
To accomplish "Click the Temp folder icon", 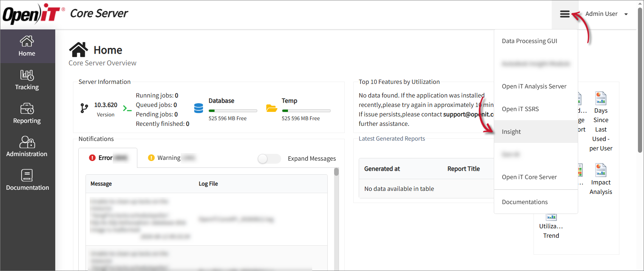I will [x=272, y=108].
